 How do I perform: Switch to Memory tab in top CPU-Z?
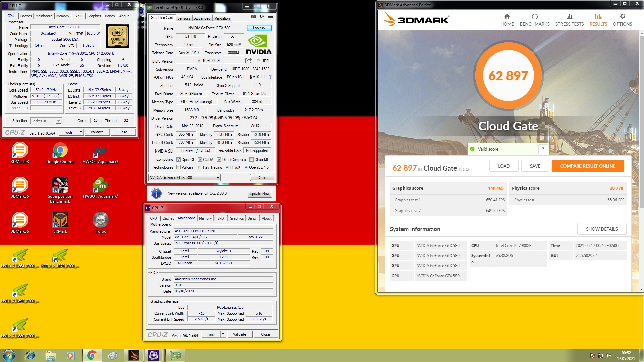[63, 16]
